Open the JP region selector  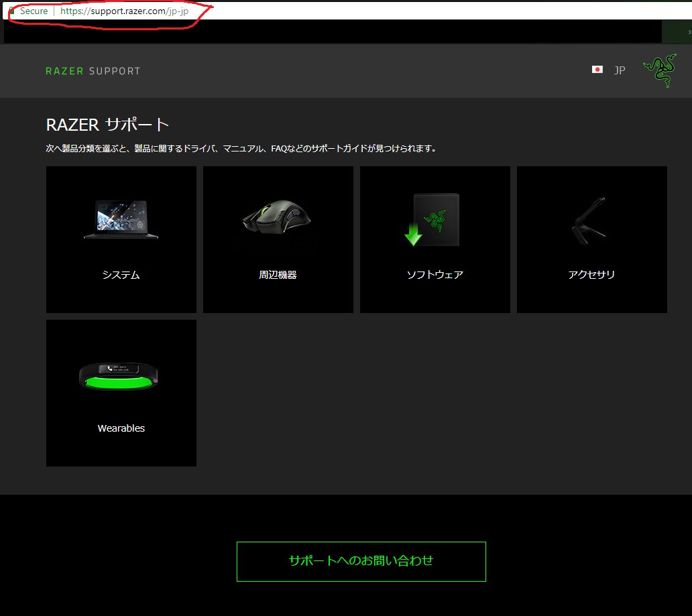[619, 70]
